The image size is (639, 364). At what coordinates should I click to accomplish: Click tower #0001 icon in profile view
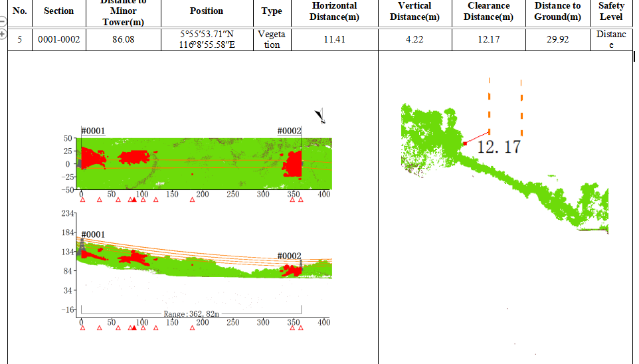[x=82, y=247]
